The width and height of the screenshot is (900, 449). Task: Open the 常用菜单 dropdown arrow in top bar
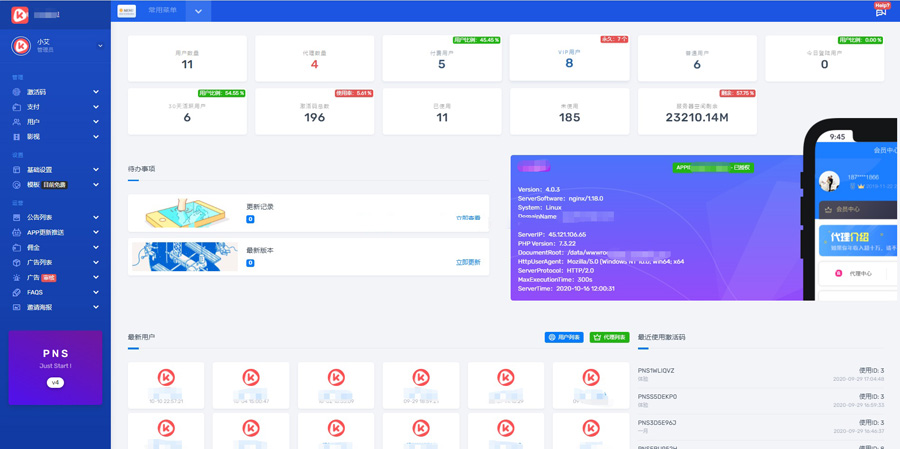(x=198, y=11)
